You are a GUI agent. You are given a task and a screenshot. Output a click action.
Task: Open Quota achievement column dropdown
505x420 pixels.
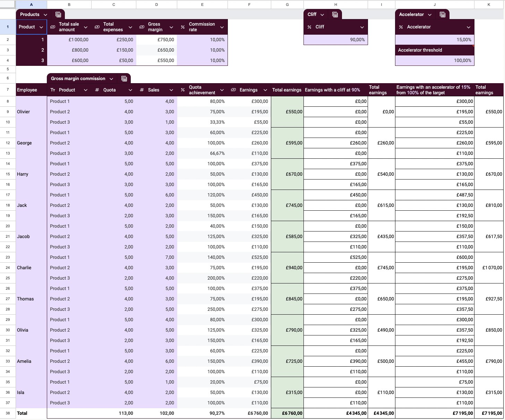click(x=222, y=90)
